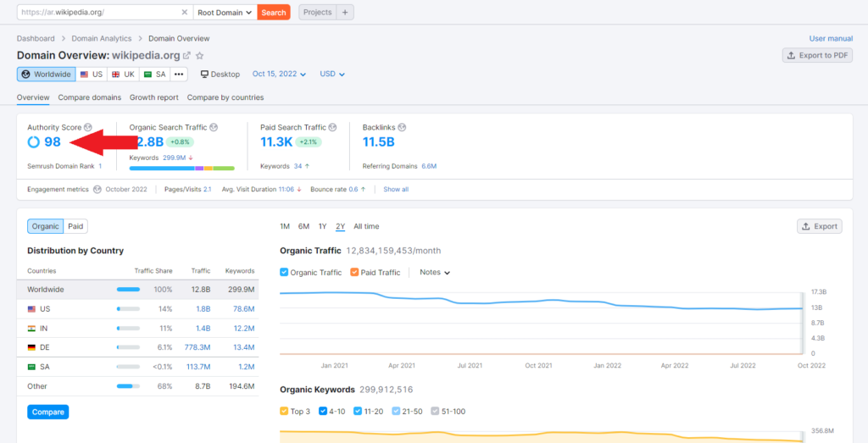Click the plus icon to add project
This screenshot has height=443, width=868.
[x=345, y=13]
